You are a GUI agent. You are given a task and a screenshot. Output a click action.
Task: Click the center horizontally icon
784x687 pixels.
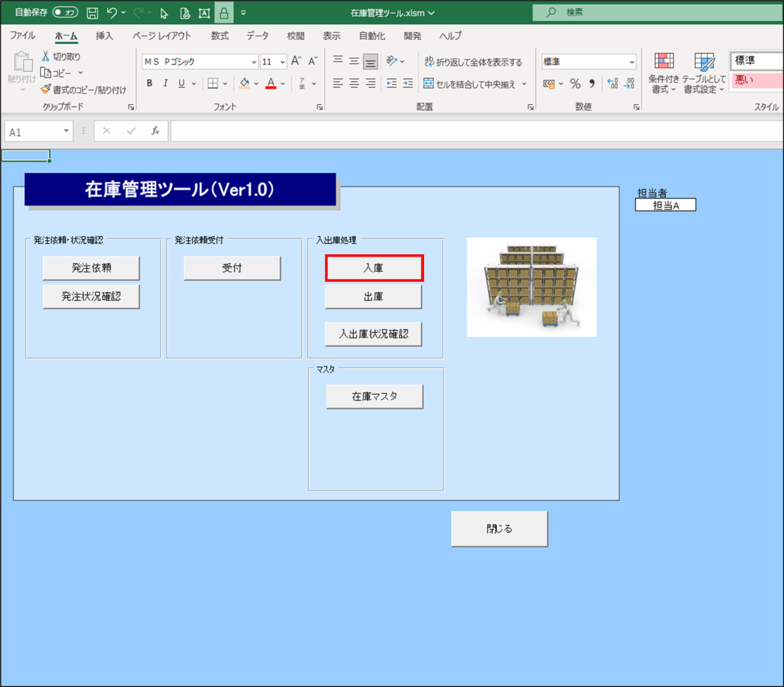[x=354, y=83]
